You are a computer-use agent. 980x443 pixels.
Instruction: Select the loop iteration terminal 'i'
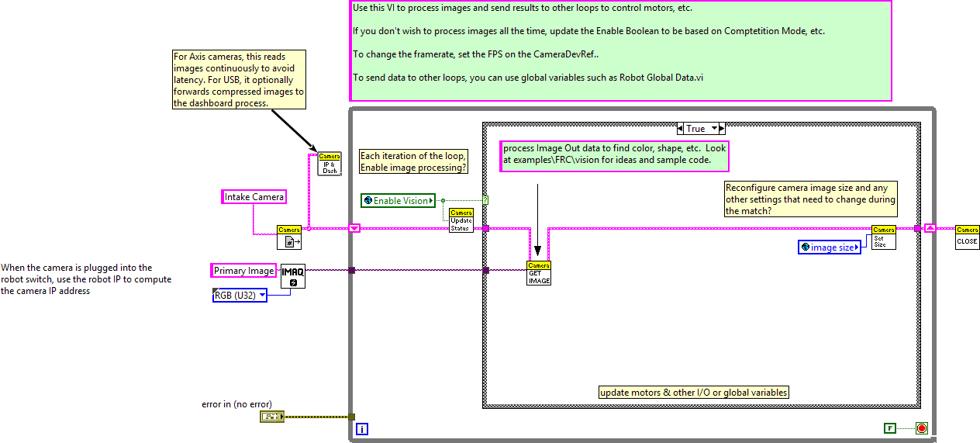pyautogui.click(x=361, y=428)
